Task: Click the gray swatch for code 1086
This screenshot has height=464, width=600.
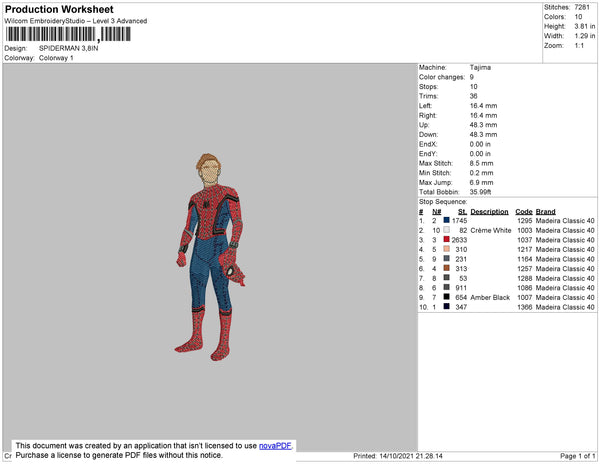Action: (x=446, y=287)
